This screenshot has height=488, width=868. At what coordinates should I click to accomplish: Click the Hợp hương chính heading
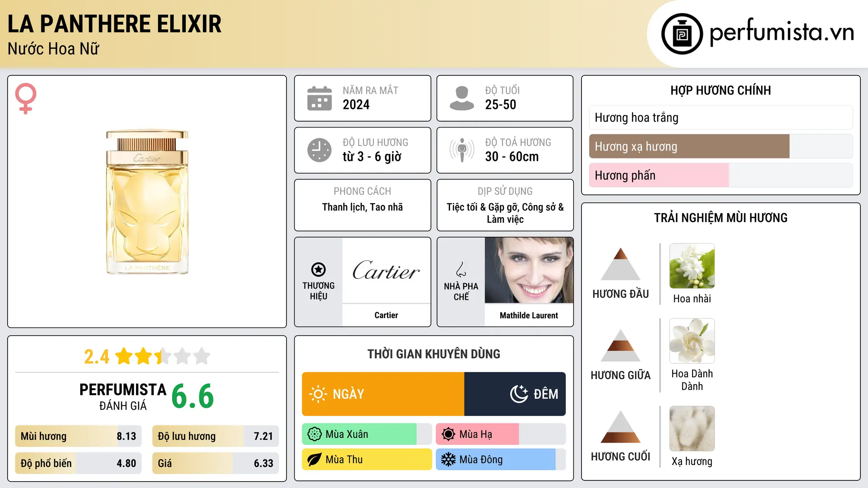click(x=721, y=90)
